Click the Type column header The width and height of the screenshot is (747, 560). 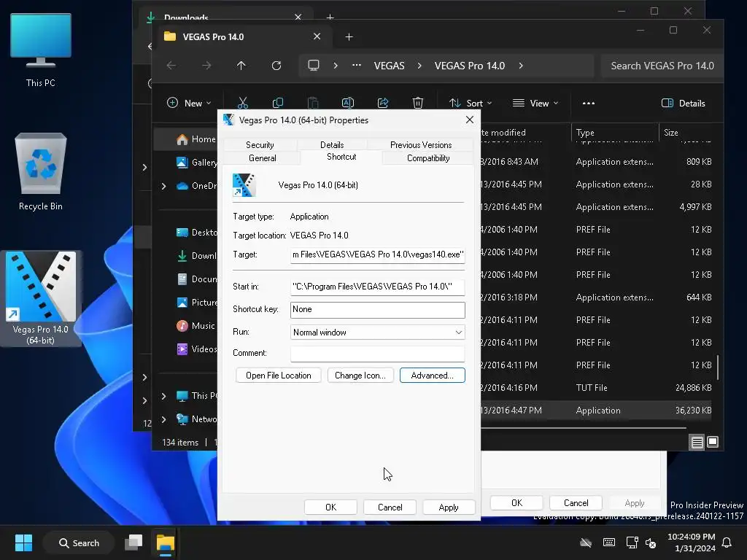614,133
